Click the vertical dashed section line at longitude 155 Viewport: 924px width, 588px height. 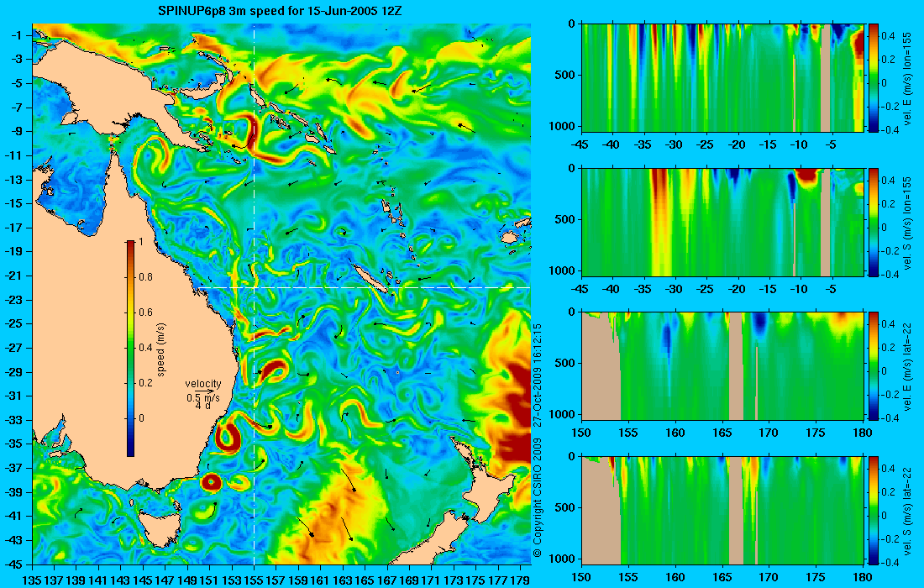click(x=254, y=295)
